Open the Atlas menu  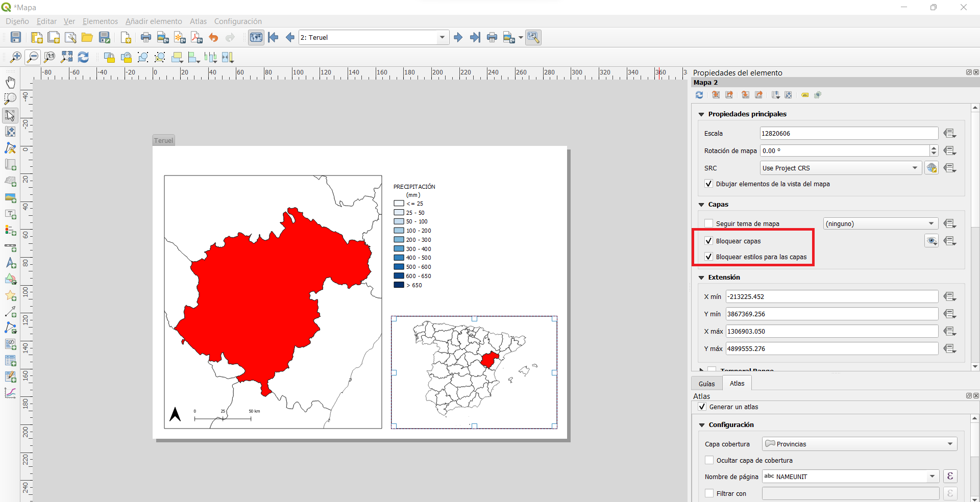click(x=198, y=21)
